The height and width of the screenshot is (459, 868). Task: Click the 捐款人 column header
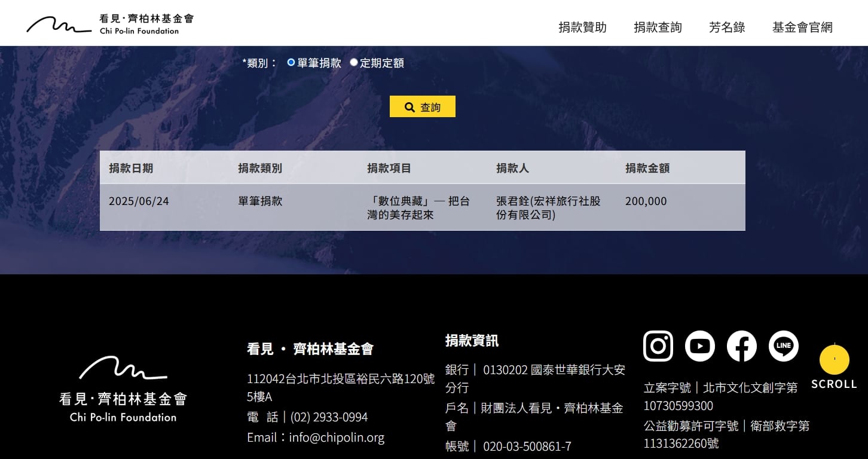(512, 168)
